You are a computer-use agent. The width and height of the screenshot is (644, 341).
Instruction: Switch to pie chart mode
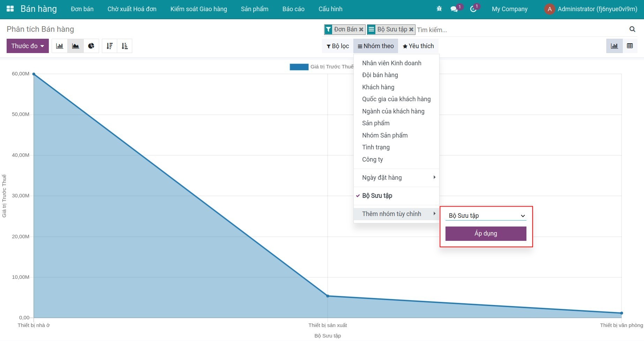coord(91,46)
